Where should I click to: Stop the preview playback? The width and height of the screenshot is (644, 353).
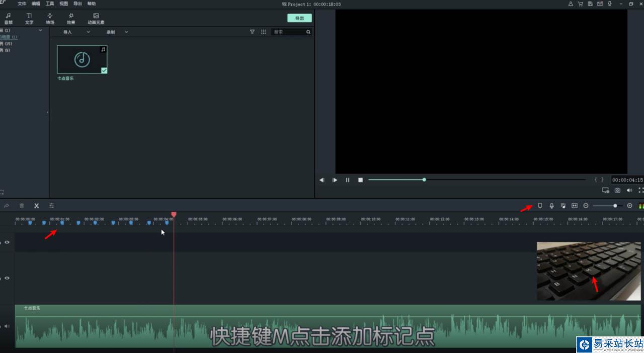point(360,180)
